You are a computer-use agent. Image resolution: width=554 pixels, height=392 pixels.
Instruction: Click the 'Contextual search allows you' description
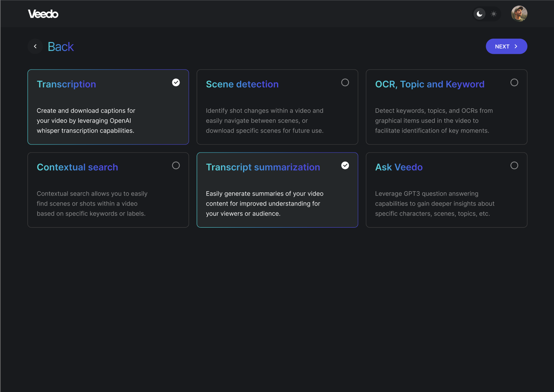click(92, 203)
